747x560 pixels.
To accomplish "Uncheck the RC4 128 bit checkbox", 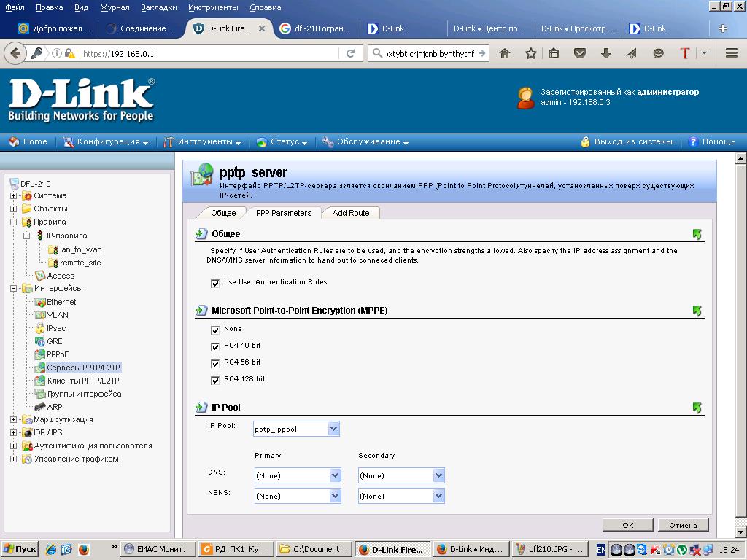I will click(x=215, y=381).
